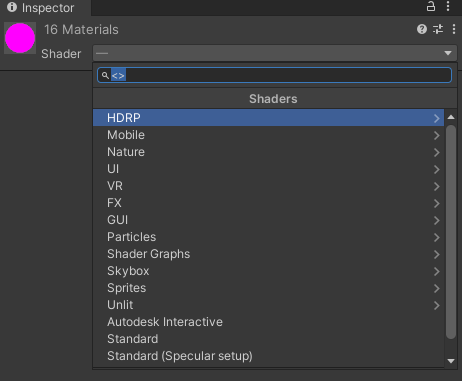The image size is (462, 381).
Task: Click the scrollbar up arrow
Action: (x=451, y=117)
